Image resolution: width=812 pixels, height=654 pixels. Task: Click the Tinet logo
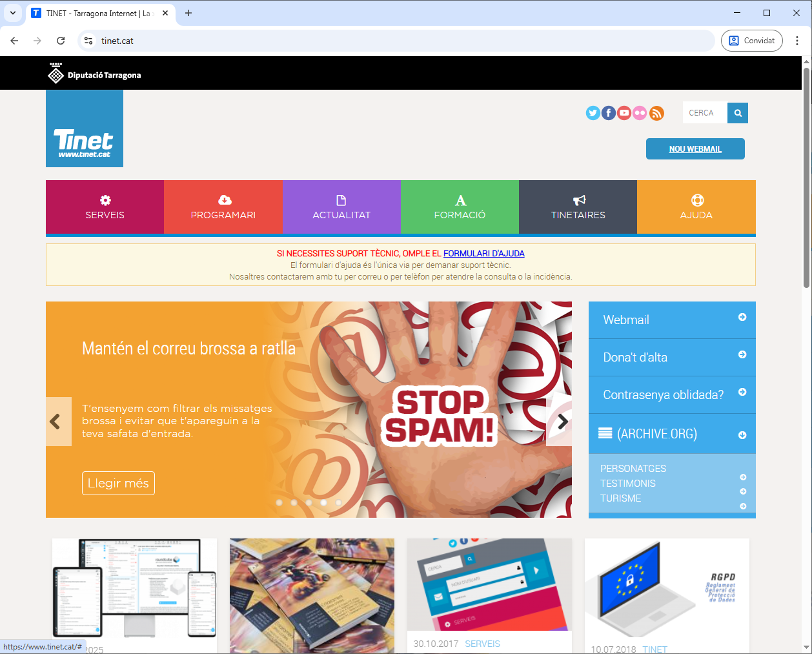(x=85, y=128)
